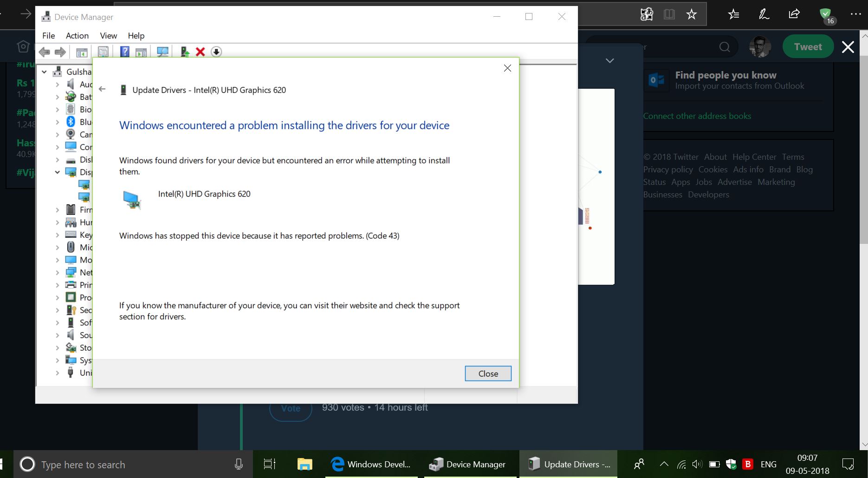Click the Twitter down chevron beside the dialog
Image resolution: width=868 pixels, height=478 pixels.
click(610, 61)
